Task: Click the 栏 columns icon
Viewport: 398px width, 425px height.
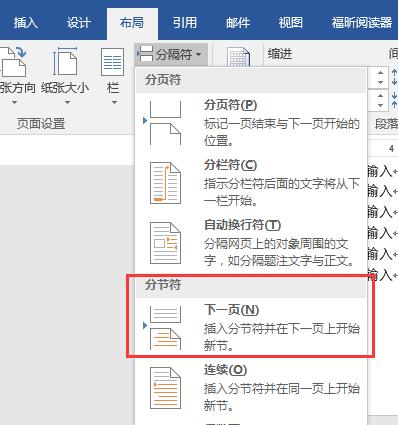Action: coord(113,62)
